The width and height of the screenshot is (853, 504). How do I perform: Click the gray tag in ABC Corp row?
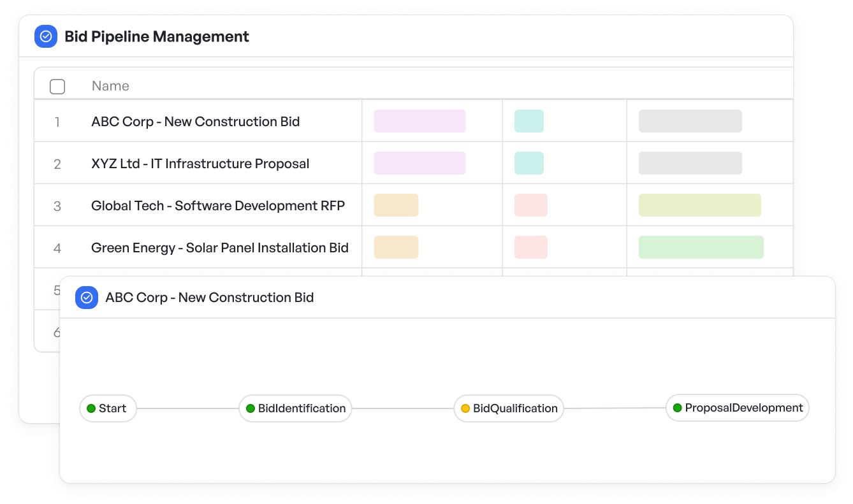coord(690,121)
